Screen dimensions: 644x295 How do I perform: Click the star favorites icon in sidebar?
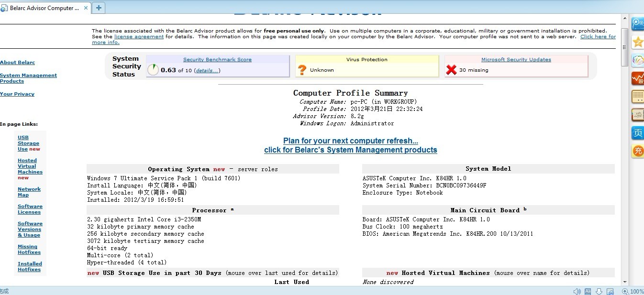[637, 42]
